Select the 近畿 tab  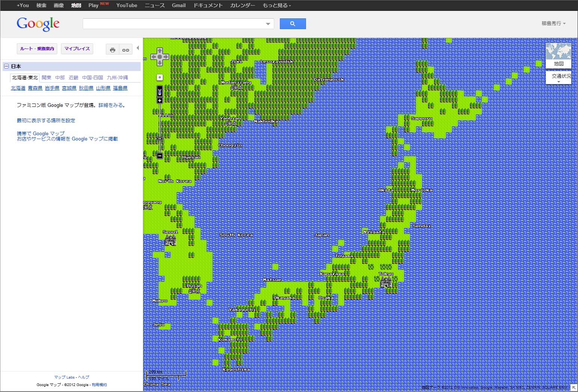(x=73, y=78)
